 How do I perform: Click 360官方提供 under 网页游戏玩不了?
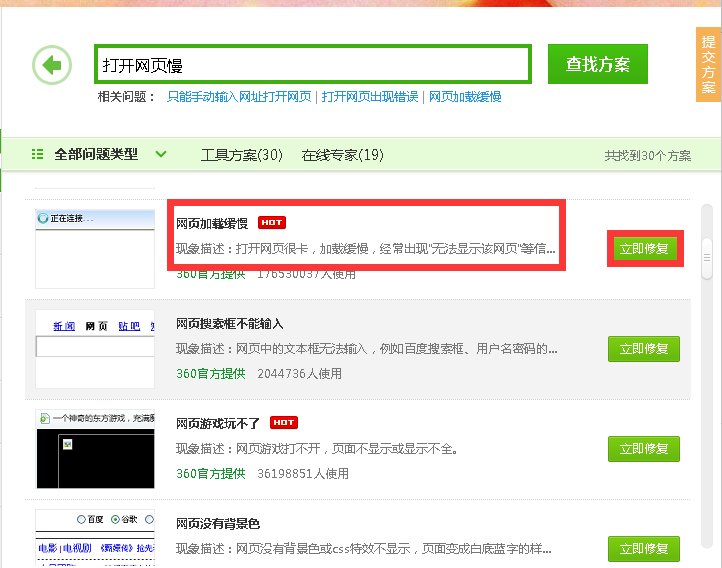tap(211, 474)
